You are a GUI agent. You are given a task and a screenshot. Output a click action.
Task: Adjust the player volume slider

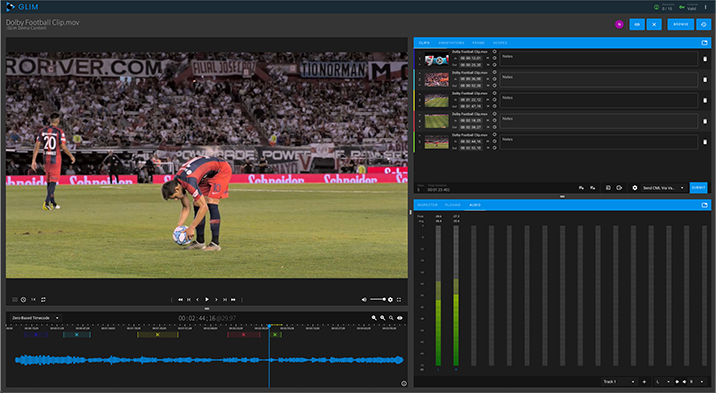(x=378, y=299)
